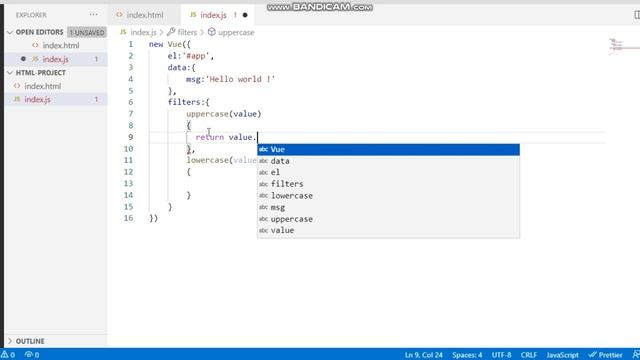Choose filters from autocomplete list

point(388,184)
